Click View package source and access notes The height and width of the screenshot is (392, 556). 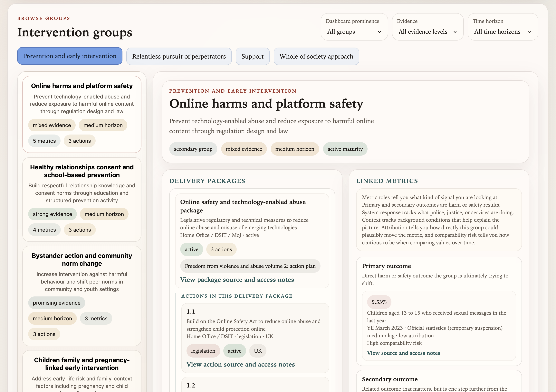(237, 280)
